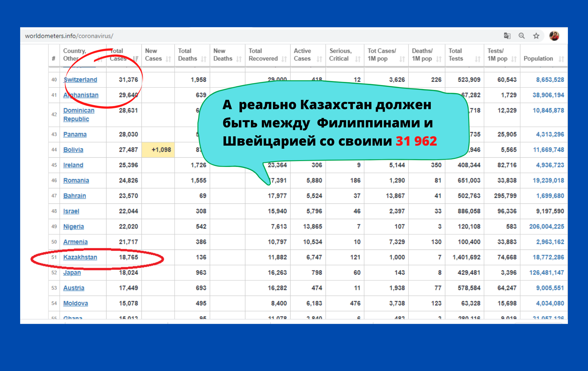Select Bolivia new cases +1,098 cell
This screenshot has width=588, height=371.
coord(158,150)
